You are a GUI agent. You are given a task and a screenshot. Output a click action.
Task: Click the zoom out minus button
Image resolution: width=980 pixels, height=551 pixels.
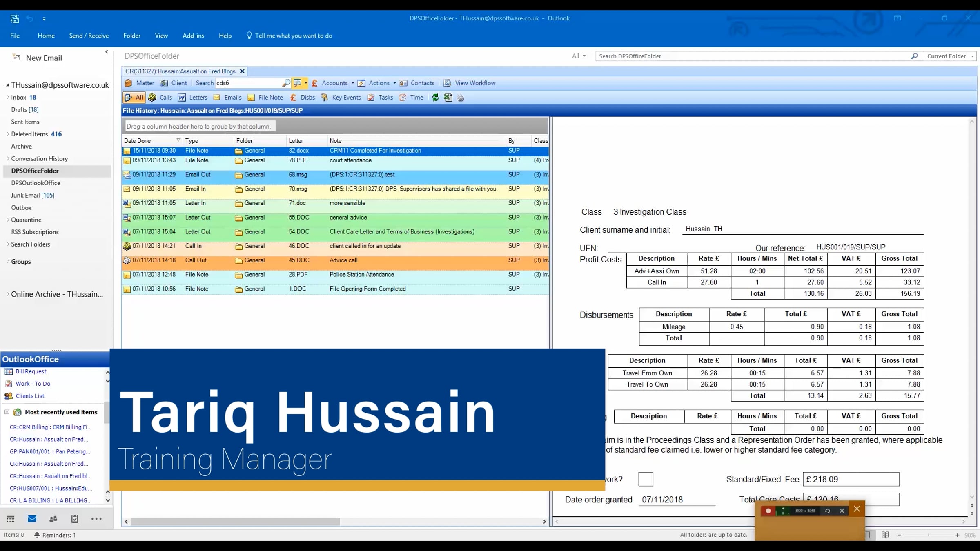coord(899,535)
